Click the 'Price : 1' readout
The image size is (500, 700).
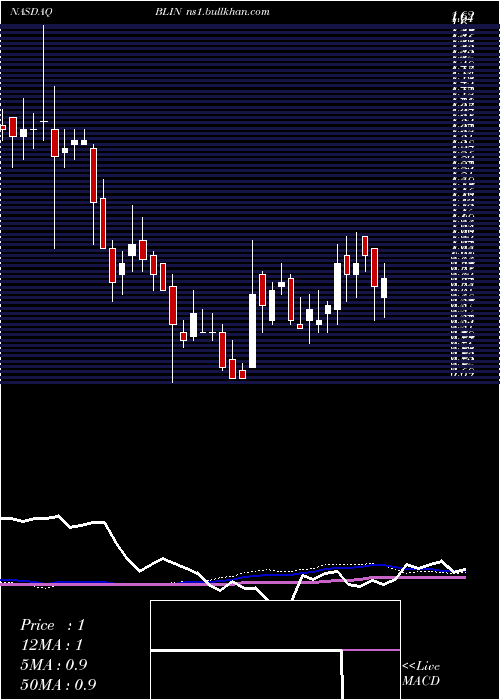(x=52, y=625)
